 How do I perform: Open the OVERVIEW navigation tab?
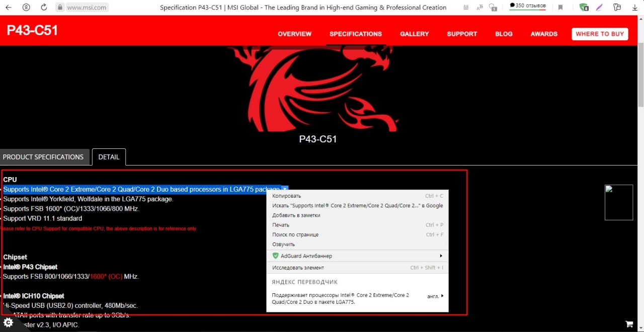tap(295, 34)
